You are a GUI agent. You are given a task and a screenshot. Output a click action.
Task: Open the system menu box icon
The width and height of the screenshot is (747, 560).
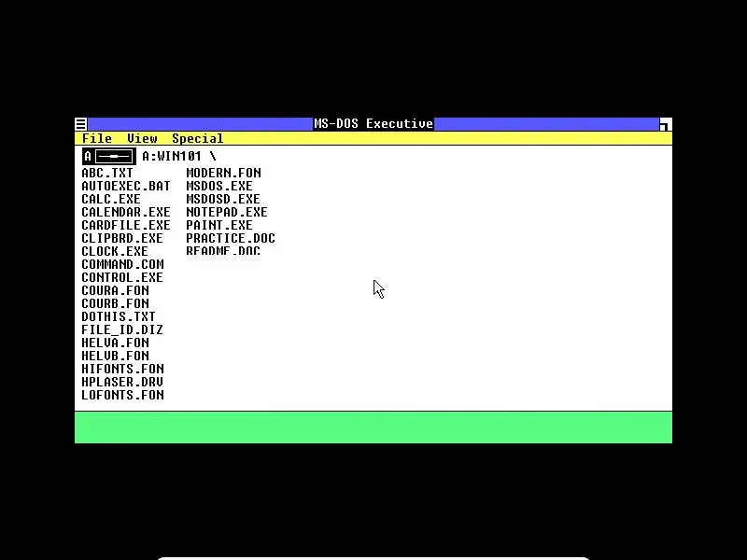pyautogui.click(x=81, y=124)
